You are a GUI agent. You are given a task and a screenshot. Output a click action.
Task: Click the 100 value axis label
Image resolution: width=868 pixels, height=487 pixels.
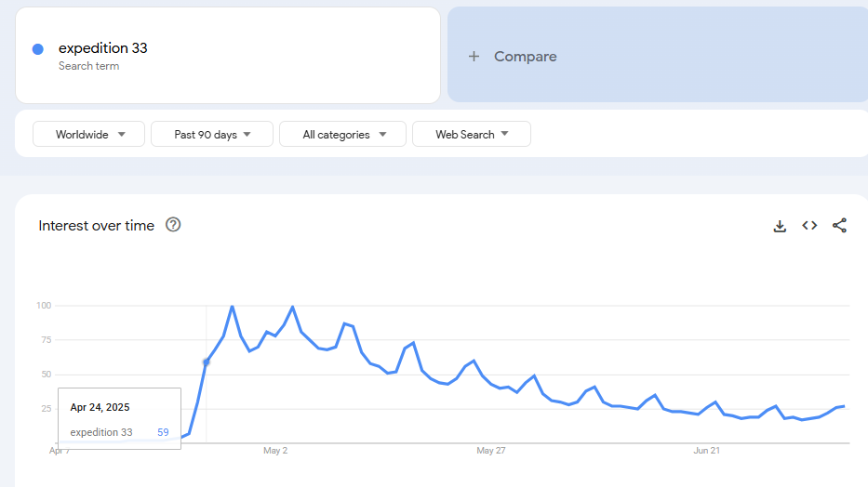click(44, 306)
